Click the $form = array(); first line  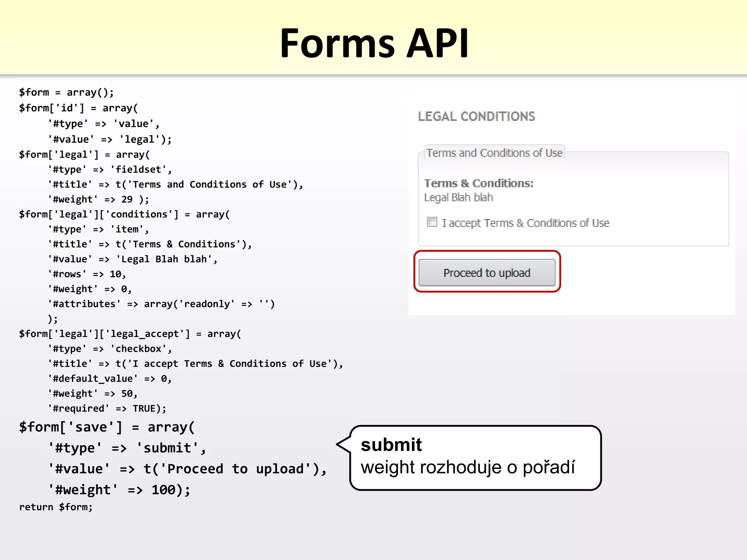pos(66,92)
